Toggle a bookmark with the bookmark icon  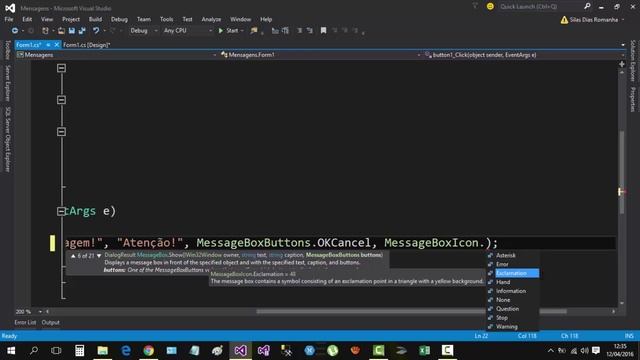[x=323, y=31]
